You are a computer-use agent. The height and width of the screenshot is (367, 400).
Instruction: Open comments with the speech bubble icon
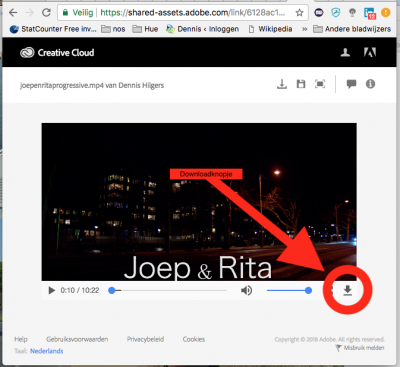click(351, 84)
